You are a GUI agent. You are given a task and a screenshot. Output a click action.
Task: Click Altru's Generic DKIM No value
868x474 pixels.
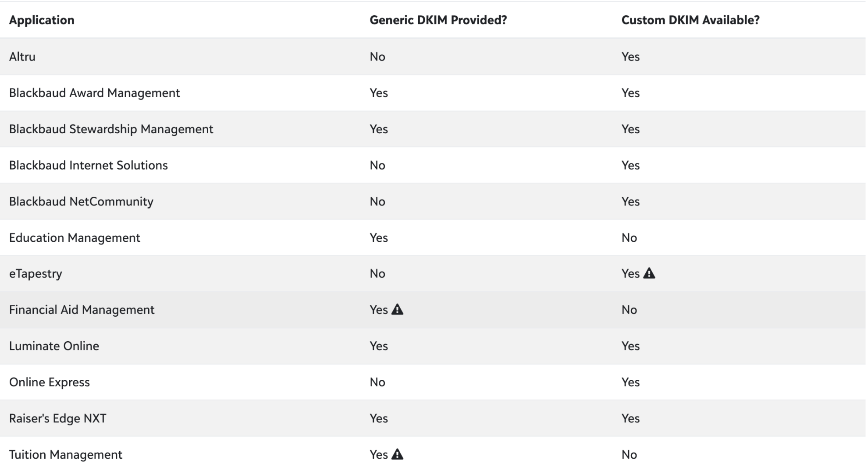click(377, 57)
